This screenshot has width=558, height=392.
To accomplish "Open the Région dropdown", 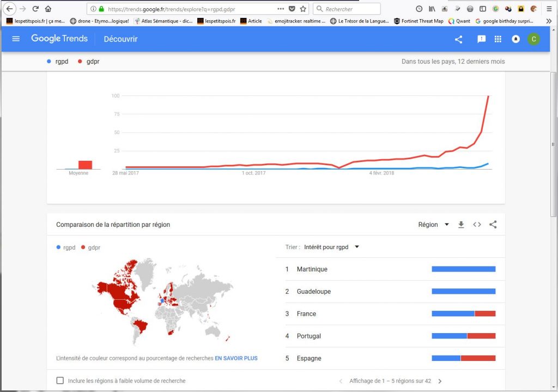I will 433,225.
